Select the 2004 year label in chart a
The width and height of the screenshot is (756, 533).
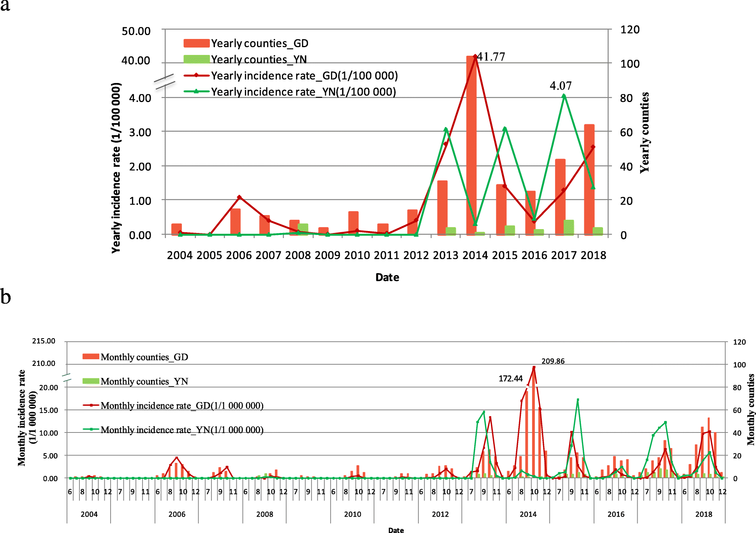tap(180, 255)
